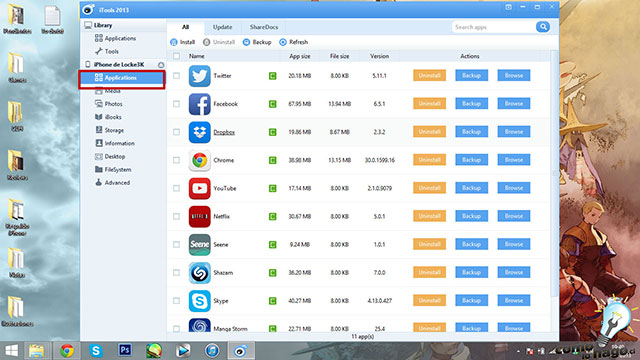Viewport: 640px width, 360px height.
Task: Click the green share icon for Chrome
Action: tap(273, 160)
